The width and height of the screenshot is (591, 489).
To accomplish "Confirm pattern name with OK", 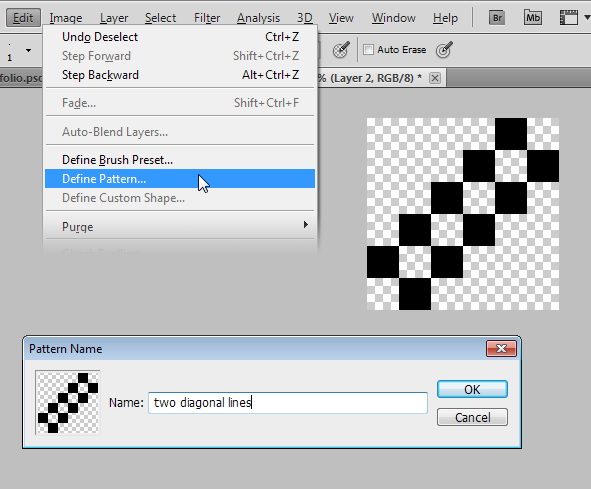I will click(472, 389).
